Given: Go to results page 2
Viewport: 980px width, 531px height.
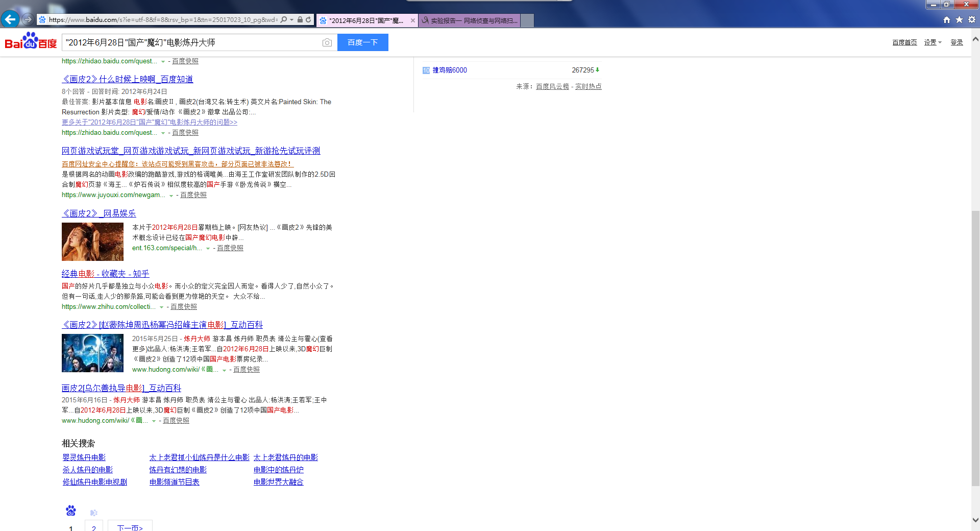Looking at the screenshot, I should pyautogui.click(x=94, y=526).
